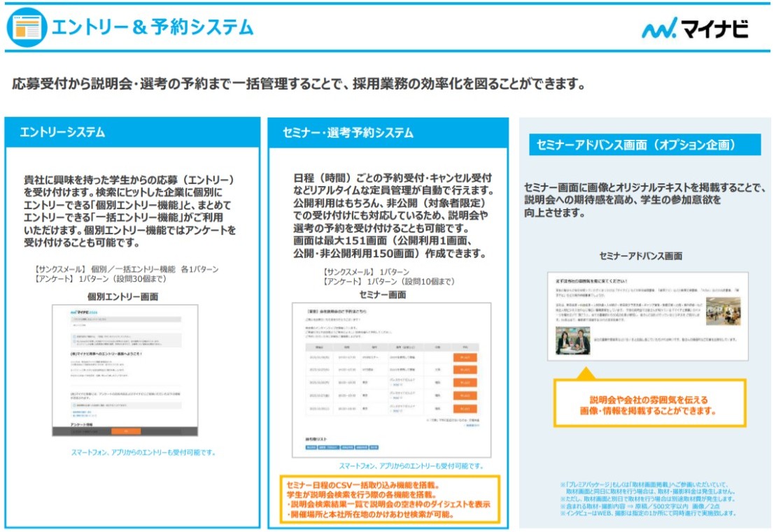The image size is (776, 532).
Task: Click the bullet about 説明会の空き枠のダイジェストを表示
Action: point(388,504)
